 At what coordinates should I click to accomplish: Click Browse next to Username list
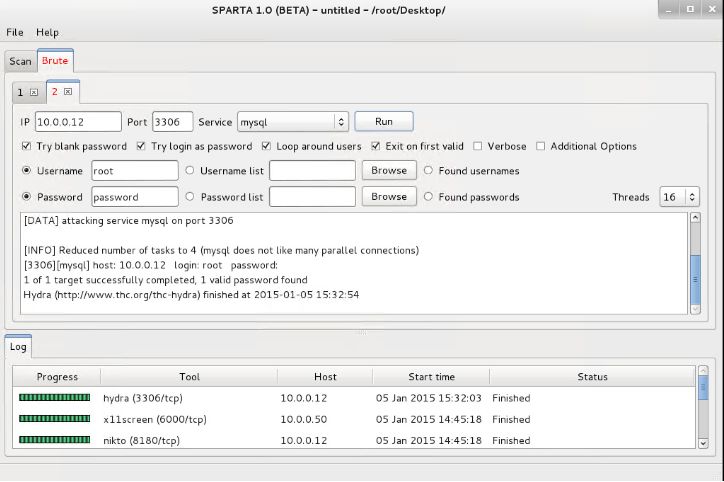[388, 171]
